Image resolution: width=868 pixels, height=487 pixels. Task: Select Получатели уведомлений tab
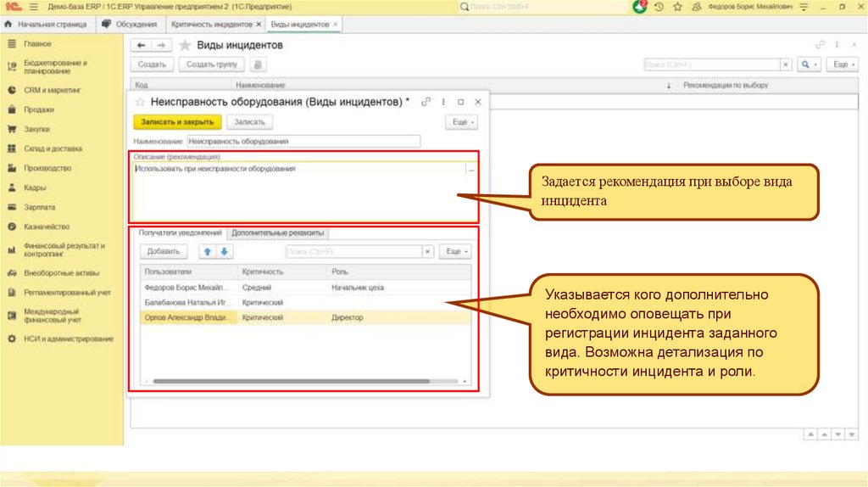(180, 232)
